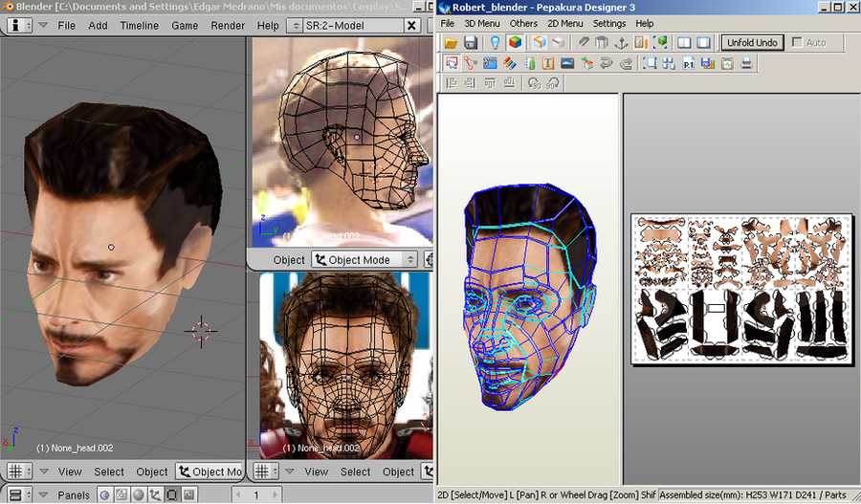This screenshot has height=504, width=861.
Task: Click the P.1 page number icon
Action: (x=689, y=63)
